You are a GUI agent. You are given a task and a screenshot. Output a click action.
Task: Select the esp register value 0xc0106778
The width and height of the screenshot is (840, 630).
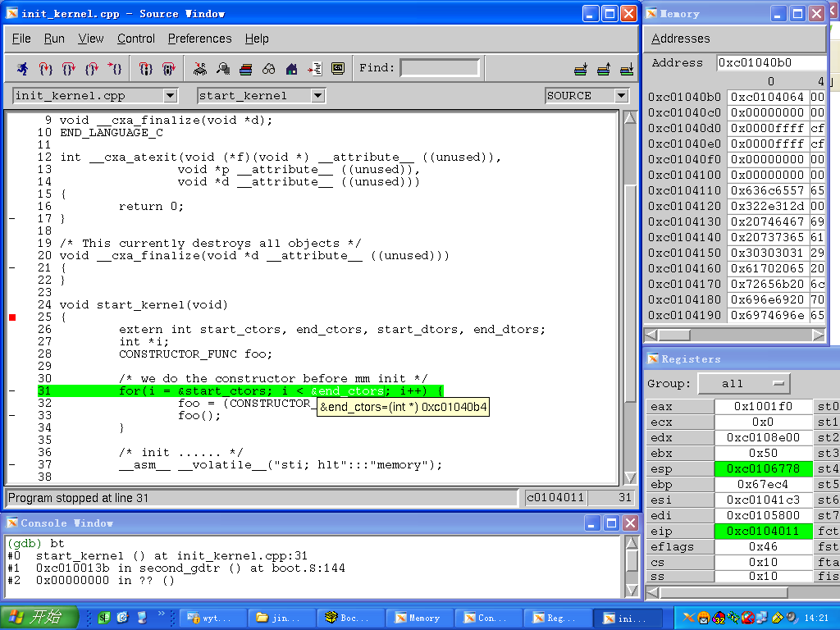point(763,468)
